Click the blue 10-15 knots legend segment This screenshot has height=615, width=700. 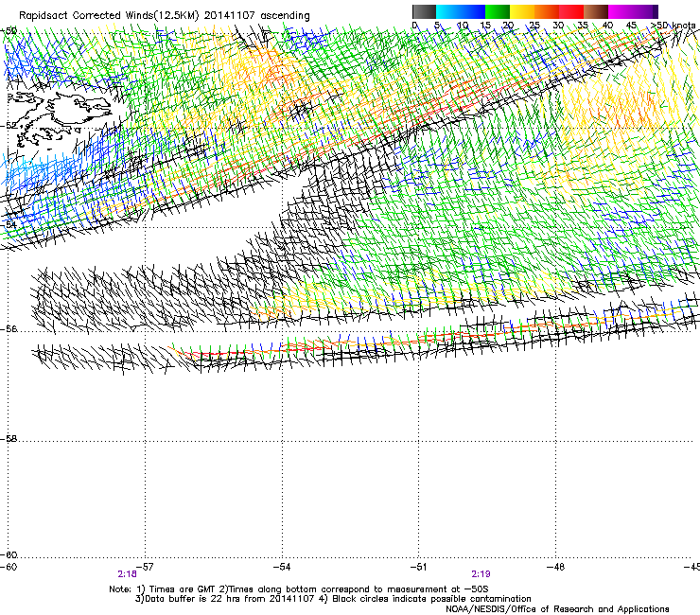click(x=473, y=11)
